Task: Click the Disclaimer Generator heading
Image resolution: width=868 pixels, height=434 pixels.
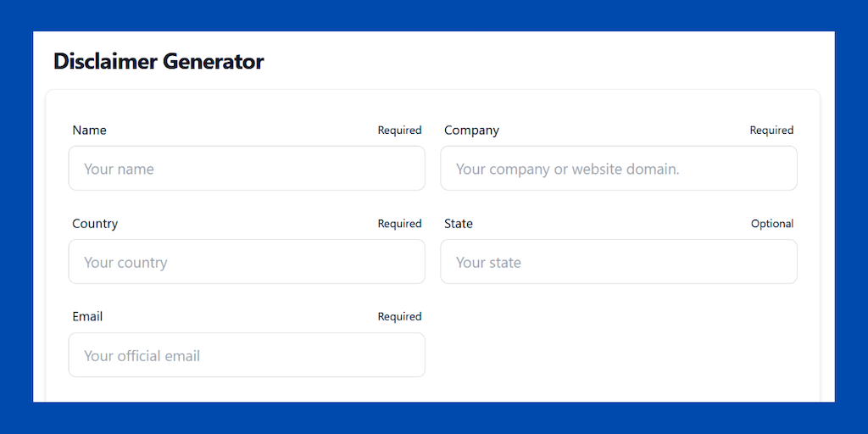Action: click(159, 61)
